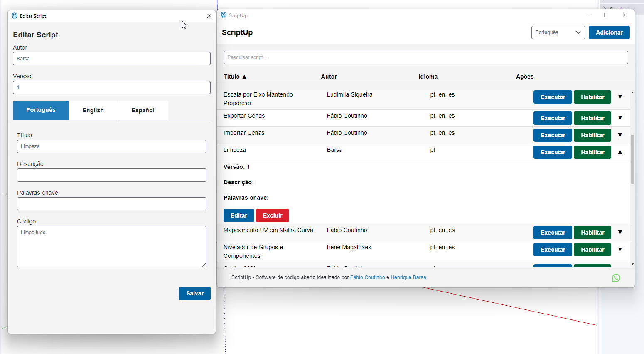
Task: Click Editar for the Limpeza script
Action: [x=239, y=215]
